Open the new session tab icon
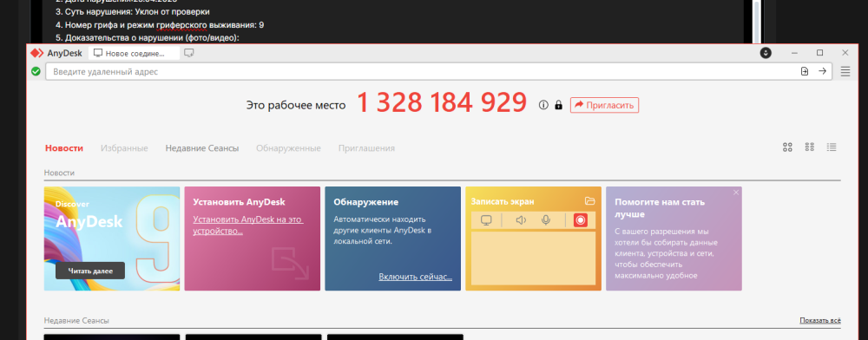The image size is (868, 340). 189,53
